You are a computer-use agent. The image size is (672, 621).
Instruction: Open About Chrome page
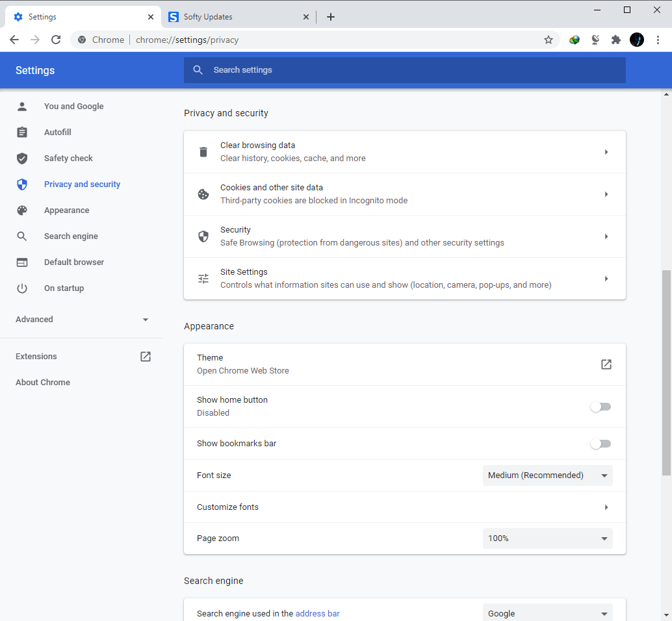[x=43, y=382]
